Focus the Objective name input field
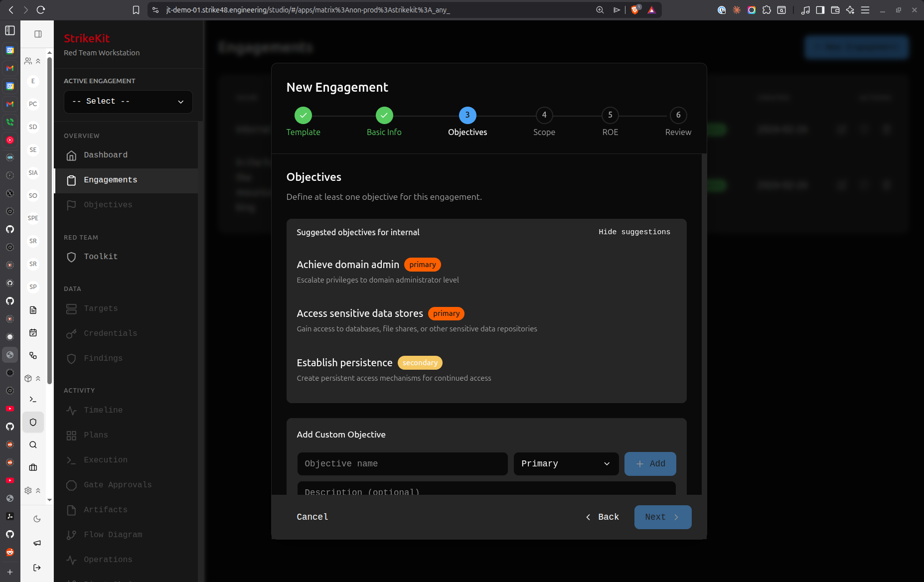Viewport: 924px width, 582px height. click(x=403, y=464)
